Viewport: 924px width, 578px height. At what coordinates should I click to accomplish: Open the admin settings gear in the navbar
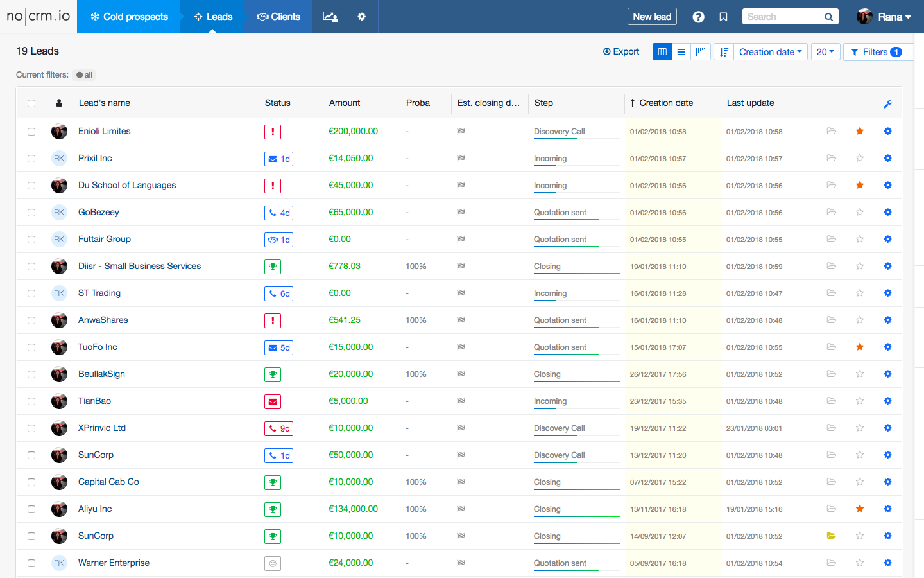pyautogui.click(x=361, y=17)
